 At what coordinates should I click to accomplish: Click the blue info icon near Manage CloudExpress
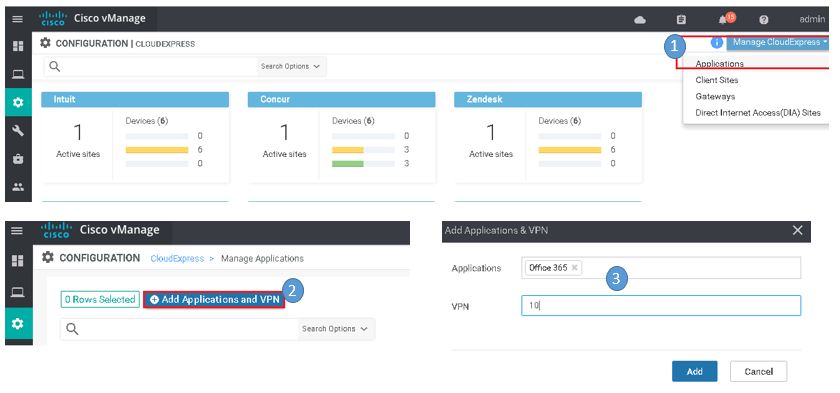pos(717,43)
